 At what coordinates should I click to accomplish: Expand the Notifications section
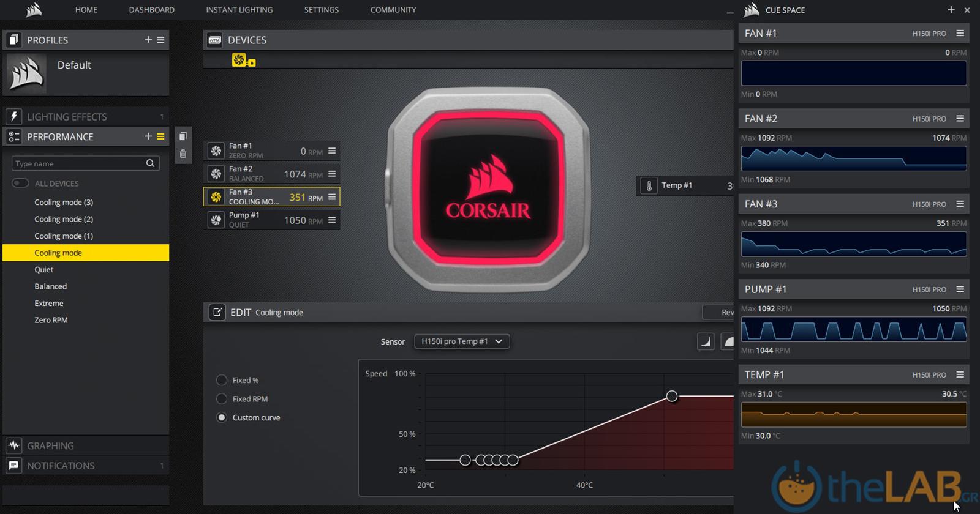[x=86, y=466]
